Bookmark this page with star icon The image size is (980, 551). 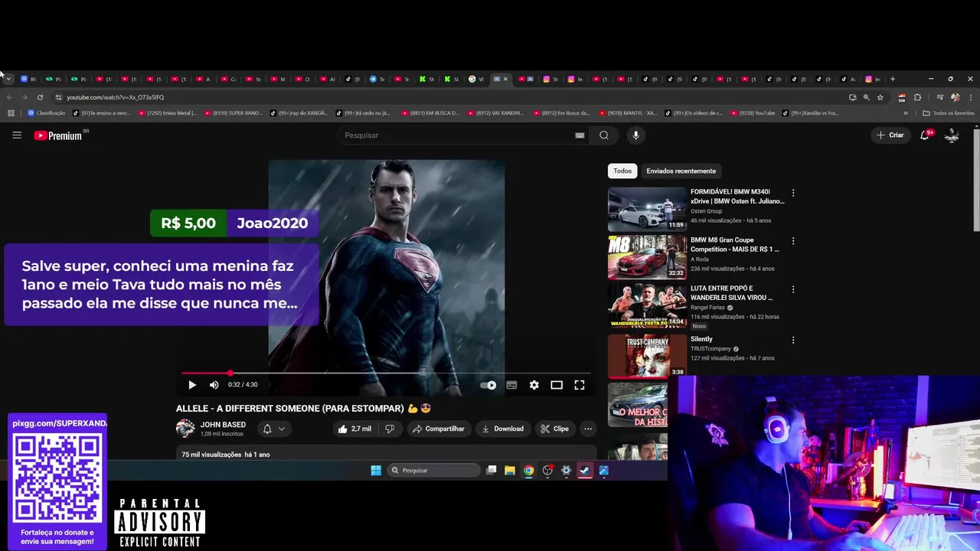880,97
